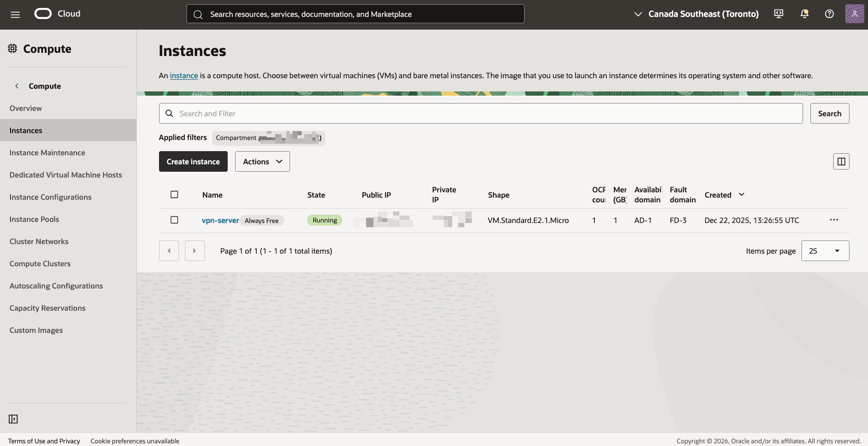
Task: Follow the 'instance' documentation link
Action: (x=184, y=76)
